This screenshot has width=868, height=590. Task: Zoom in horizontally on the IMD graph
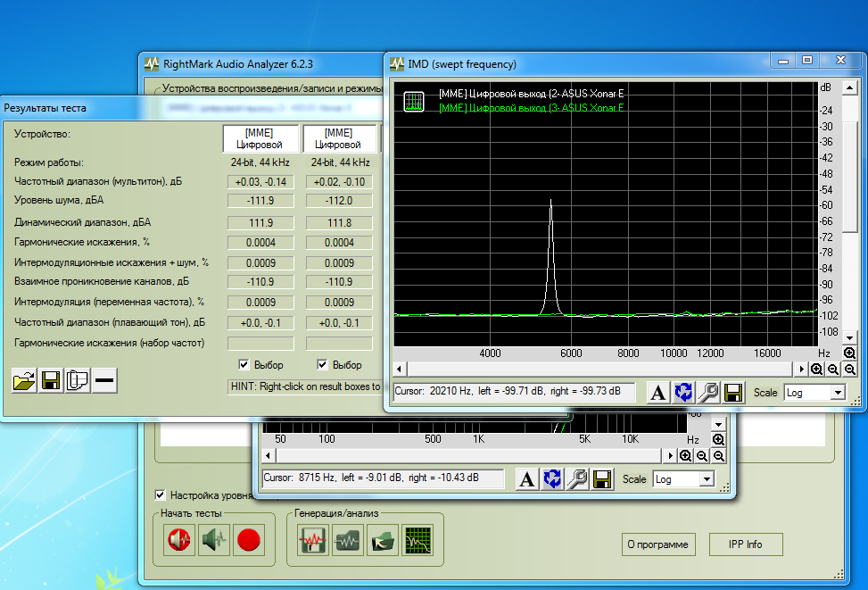pos(816,369)
